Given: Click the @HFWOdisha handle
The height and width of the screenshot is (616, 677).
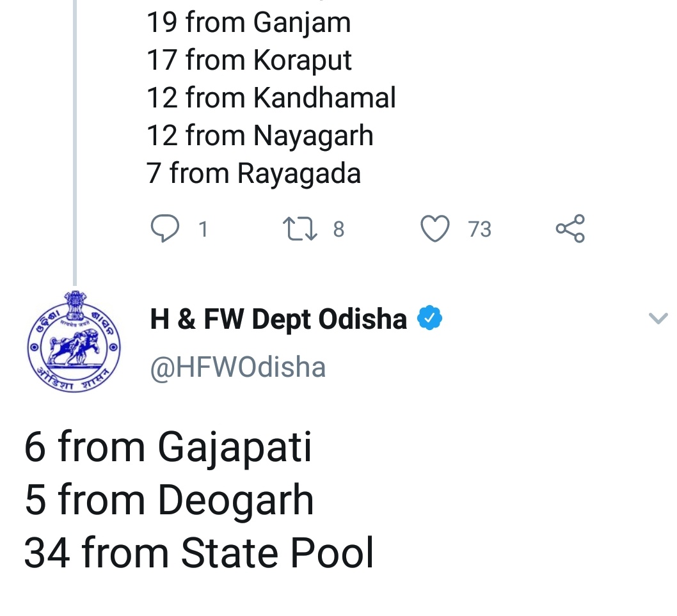Looking at the screenshot, I should [x=238, y=367].
